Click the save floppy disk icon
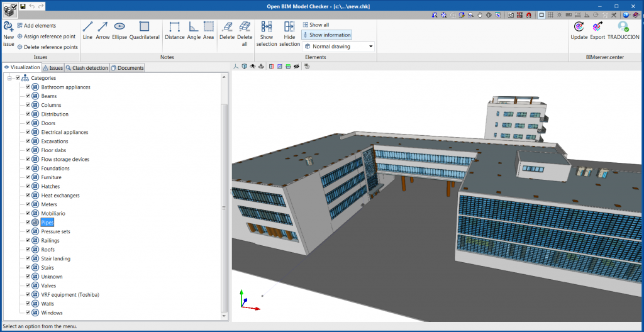The image size is (644, 332). click(23, 6)
